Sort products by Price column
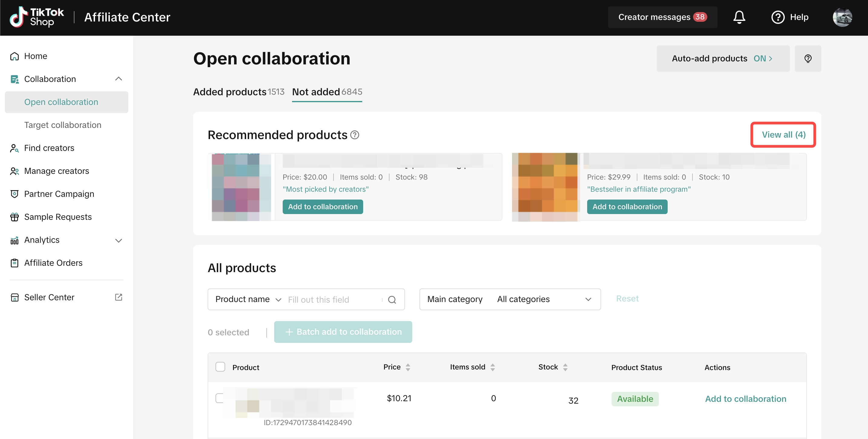The height and width of the screenshot is (439, 868). pos(396,367)
